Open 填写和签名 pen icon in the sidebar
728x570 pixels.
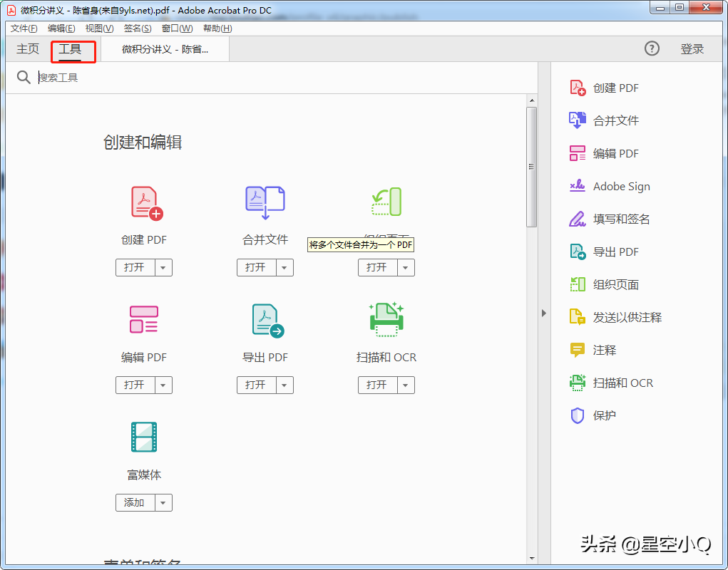click(x=578, y=219)
